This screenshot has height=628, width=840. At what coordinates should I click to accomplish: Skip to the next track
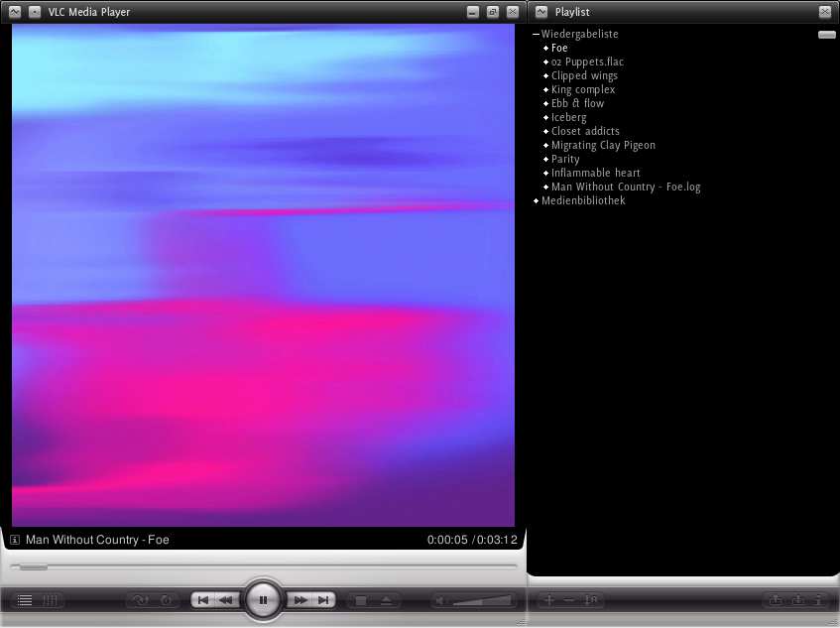click(x=322, y=600)
